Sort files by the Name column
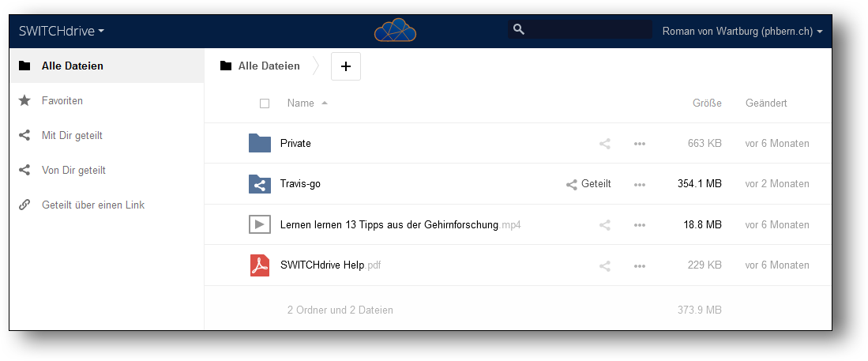Viewport: 868px width, 361px height. (301, 103)
